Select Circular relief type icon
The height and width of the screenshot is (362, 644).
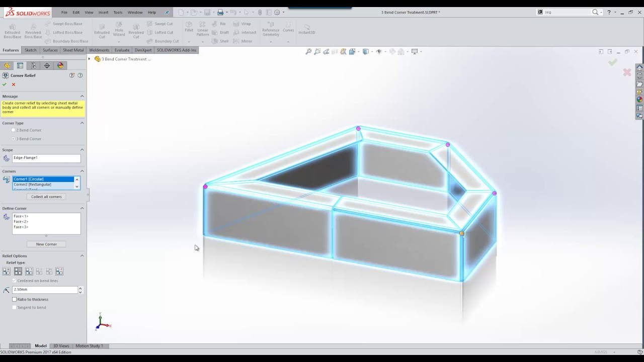(x=18, y=271)
